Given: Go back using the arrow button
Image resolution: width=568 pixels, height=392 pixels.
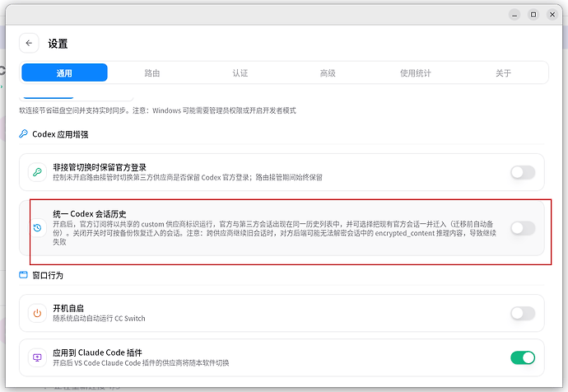Looking at the screenshot, I should coord(29,43).
